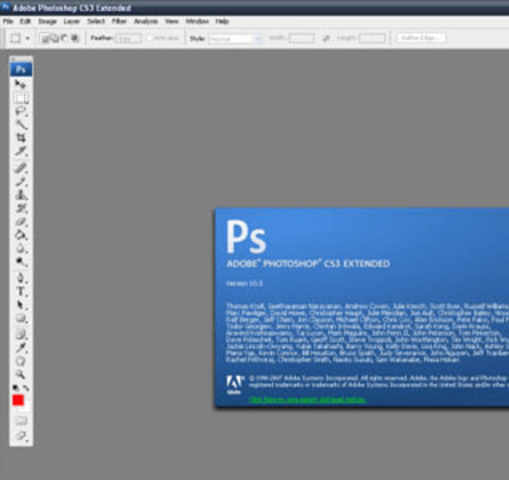Image resolution: width=509 pixels, height=480 pixels.
Task: Click the large Ps logo on splash
Action: click(246, 237)
